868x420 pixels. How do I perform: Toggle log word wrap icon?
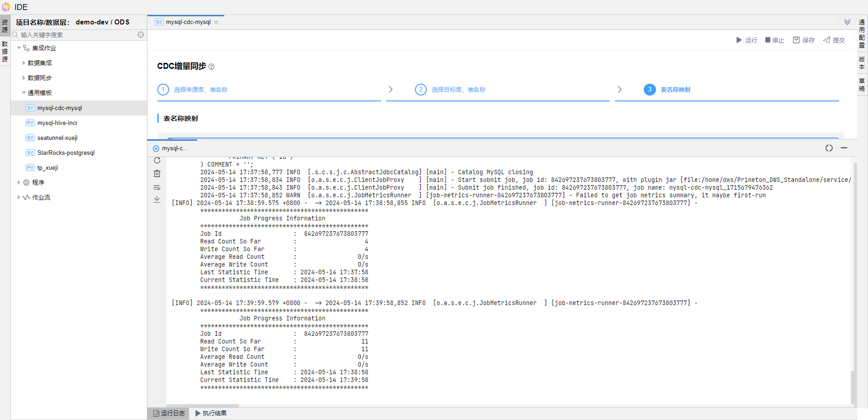(157, 187)
